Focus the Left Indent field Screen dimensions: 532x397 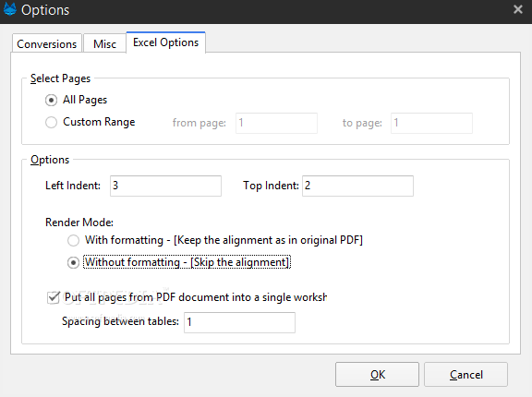pos(165,186)
